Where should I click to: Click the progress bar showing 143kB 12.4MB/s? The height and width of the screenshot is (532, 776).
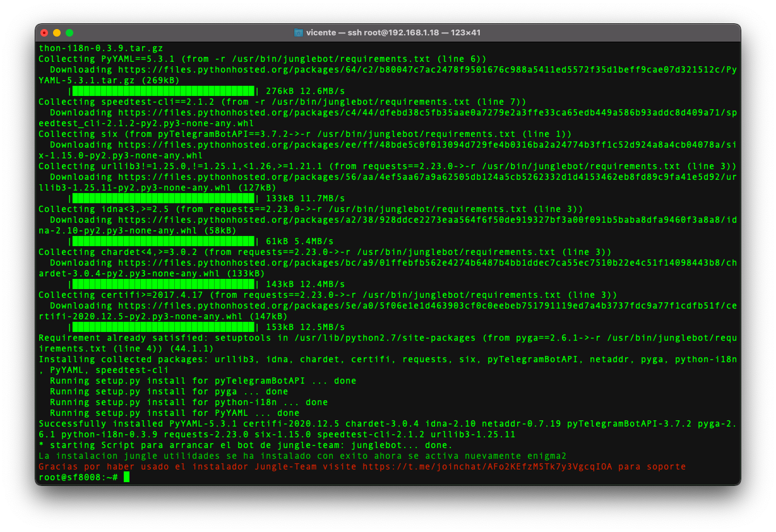(x=163, y=284)
